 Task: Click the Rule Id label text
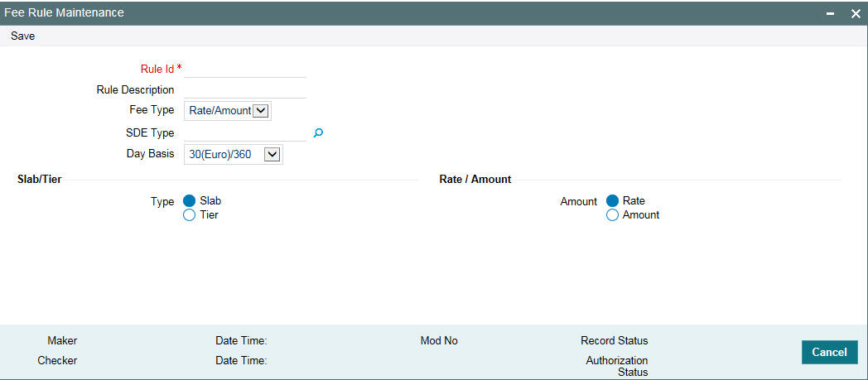(157, 69)
